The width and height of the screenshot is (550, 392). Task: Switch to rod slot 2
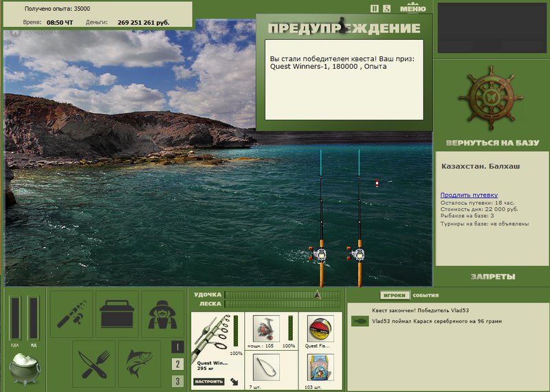pyautogui.click(x=177, y=364)
